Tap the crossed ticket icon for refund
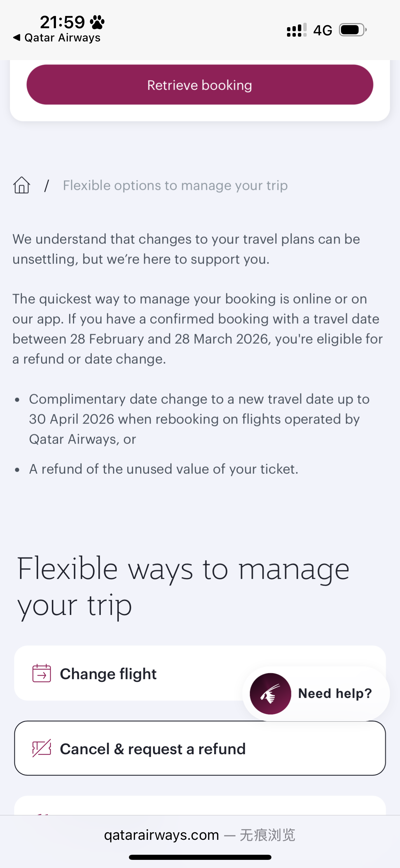The width and height of the screenshot is (400, 868). tap(41, 748)
